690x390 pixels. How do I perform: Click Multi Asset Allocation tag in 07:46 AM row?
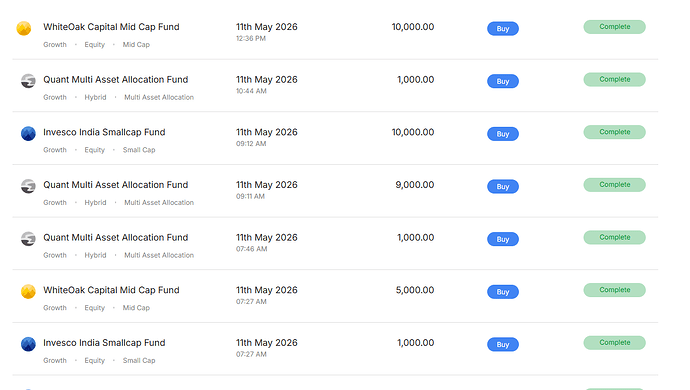[x=159, y=255]
